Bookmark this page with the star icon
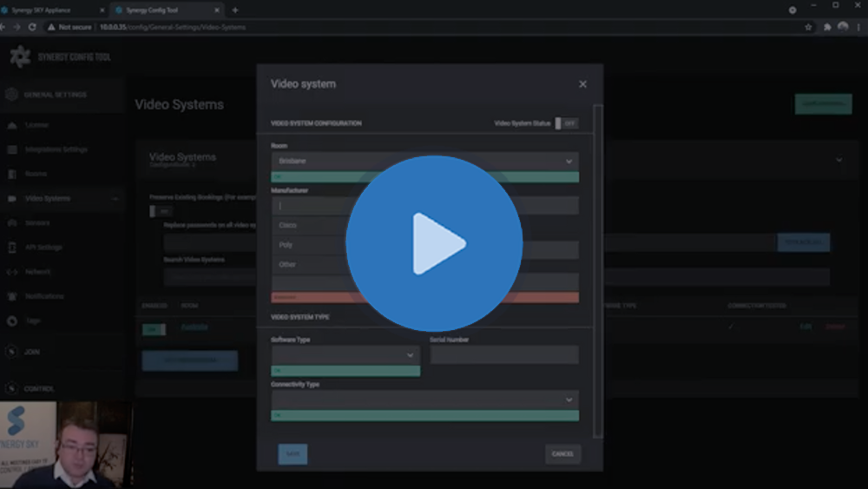The width and height of the screenshot is (868, 489). pyautogui.click(x=808, y=27)
